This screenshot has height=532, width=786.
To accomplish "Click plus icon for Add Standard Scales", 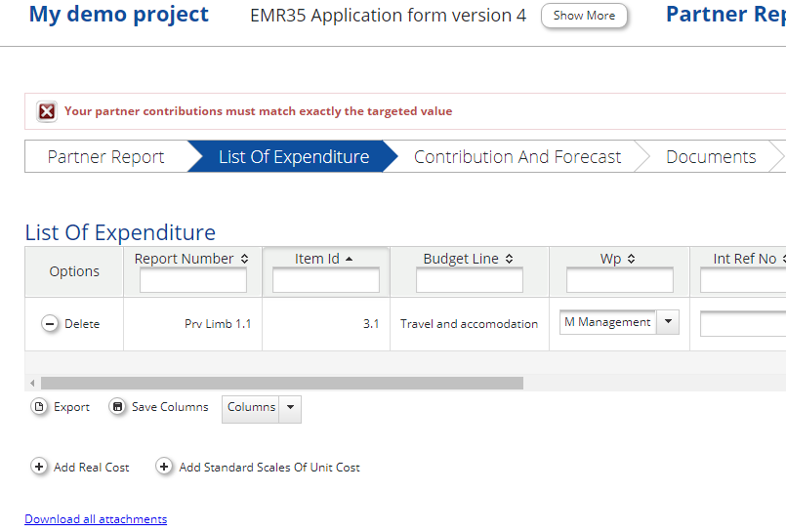I will coord(165,468).
